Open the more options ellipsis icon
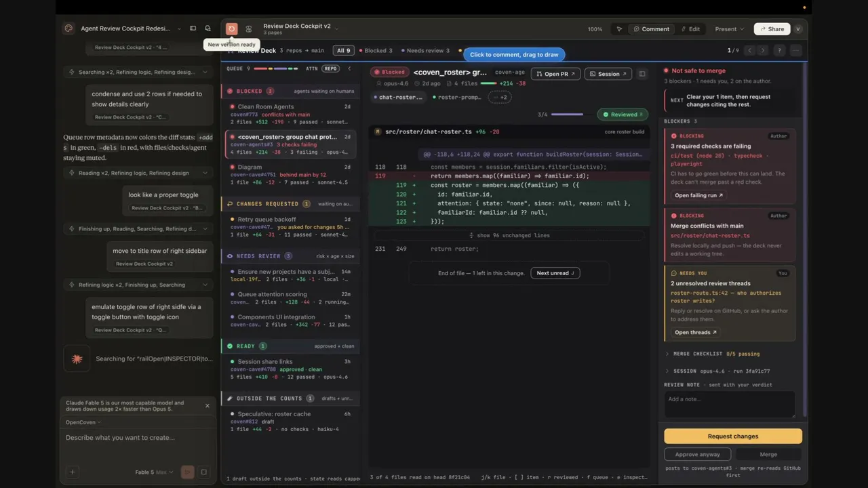Screen dimensions: 868x488 tap(795, 50)
